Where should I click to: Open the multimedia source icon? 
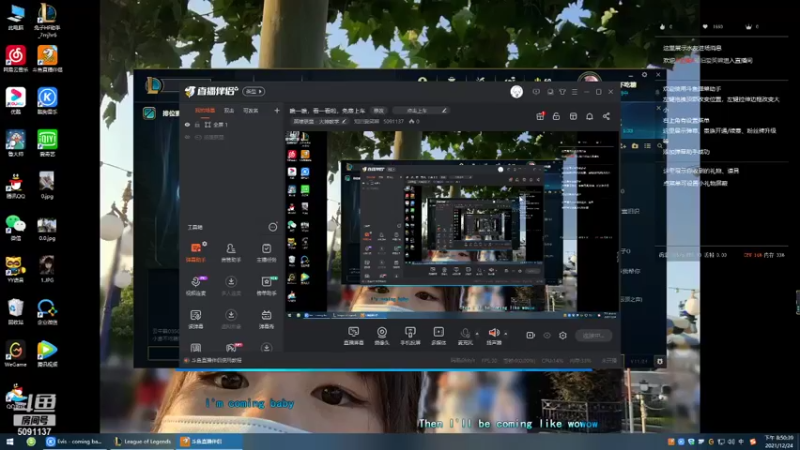click(438, 336)
